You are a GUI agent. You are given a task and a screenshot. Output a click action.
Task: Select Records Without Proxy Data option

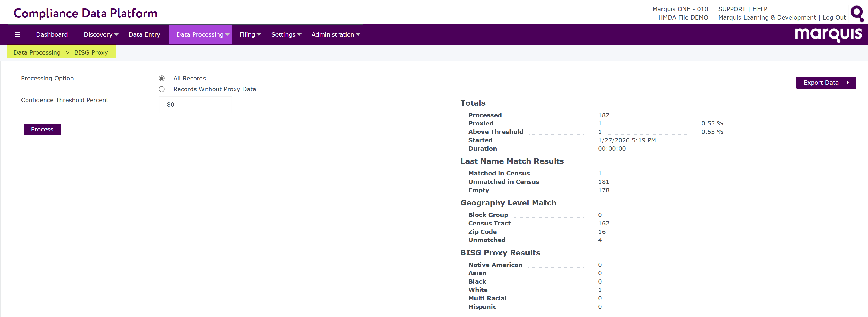[x=162, y=89]
